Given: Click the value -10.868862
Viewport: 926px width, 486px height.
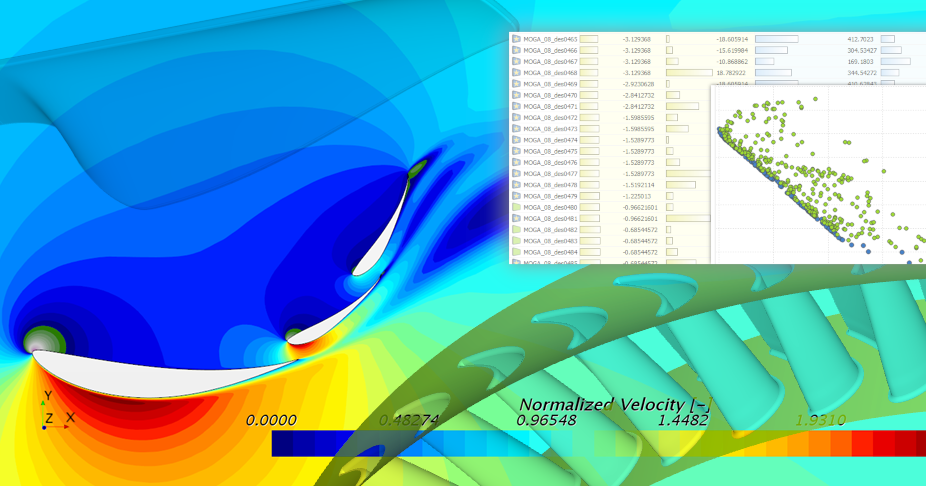Looking at the screenshot, I should (732, 61).
